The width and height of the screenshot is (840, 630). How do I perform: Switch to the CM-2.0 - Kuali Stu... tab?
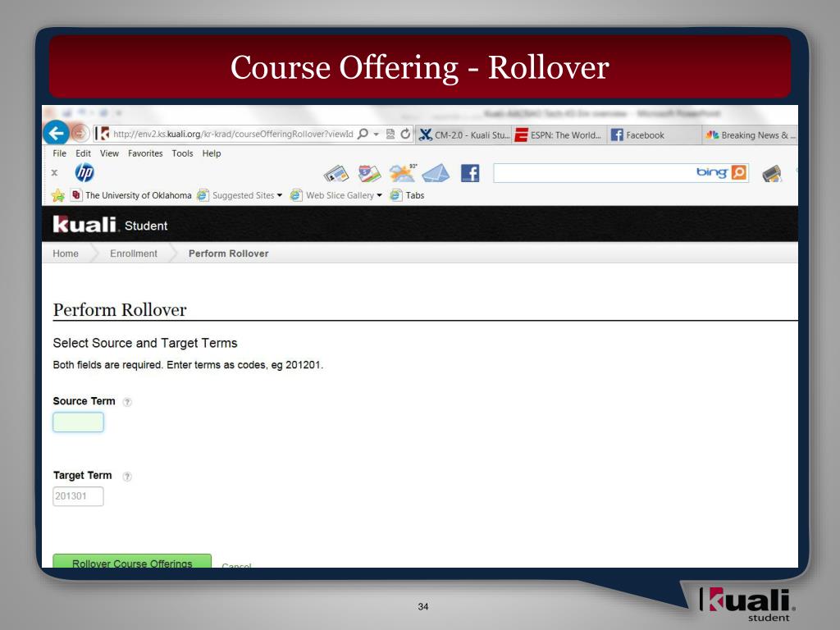point(464,135)
